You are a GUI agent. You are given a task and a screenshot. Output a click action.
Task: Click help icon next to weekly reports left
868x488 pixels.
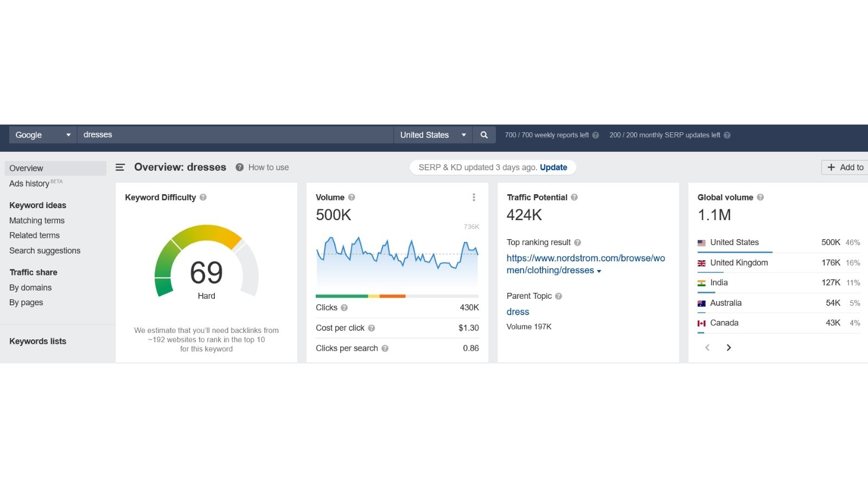pos(596,135)
